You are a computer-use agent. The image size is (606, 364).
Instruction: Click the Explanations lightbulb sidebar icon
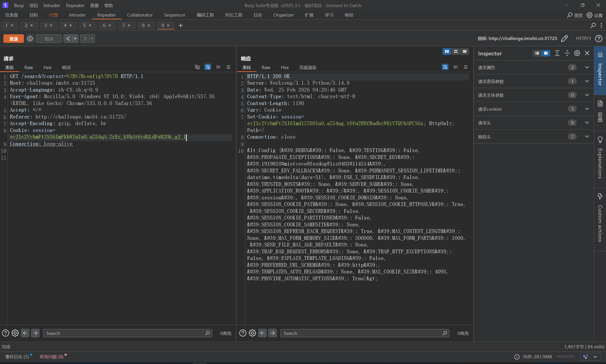pyautogui.click(x=600, y=140)
